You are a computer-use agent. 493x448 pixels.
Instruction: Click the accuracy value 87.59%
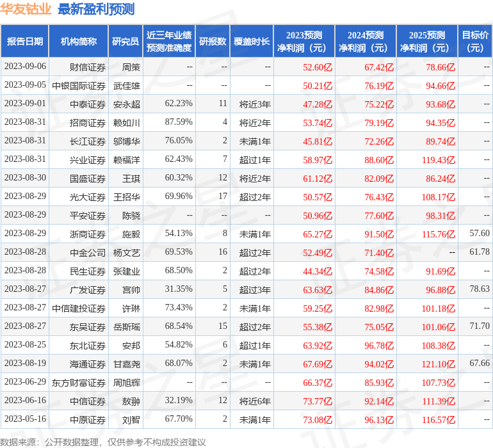[179, 122]
